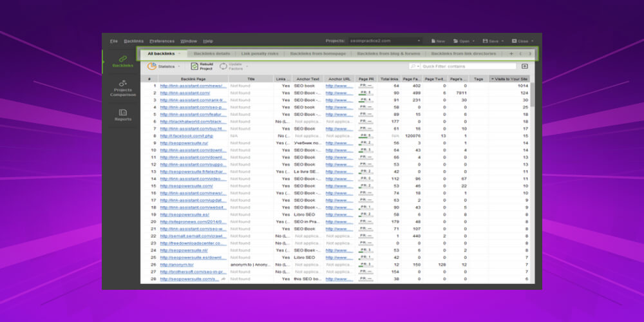Click visits value 1014 in row 1
The image size is (644, 322).
[523, 86]
